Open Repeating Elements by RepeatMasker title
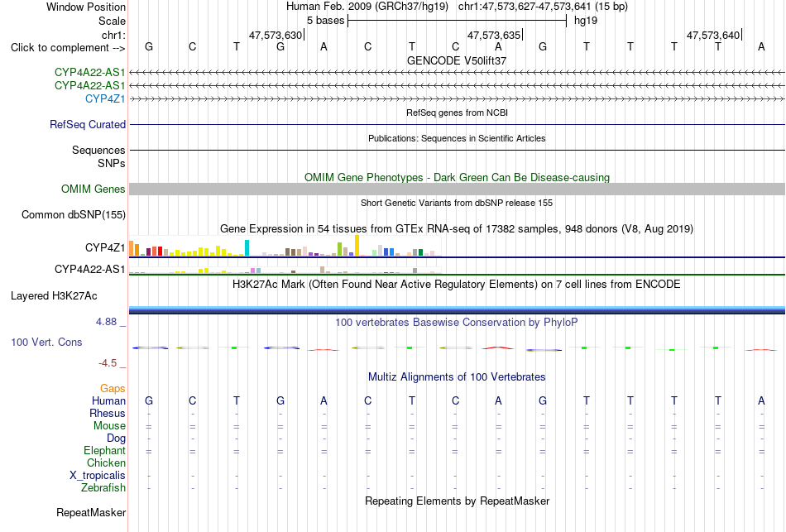 [458, 501]
